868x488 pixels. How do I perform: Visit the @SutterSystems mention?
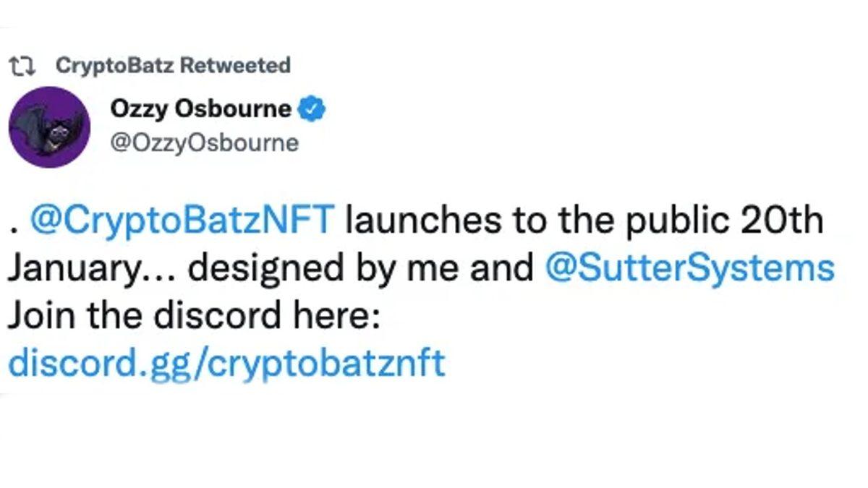(x=689, y=268)
